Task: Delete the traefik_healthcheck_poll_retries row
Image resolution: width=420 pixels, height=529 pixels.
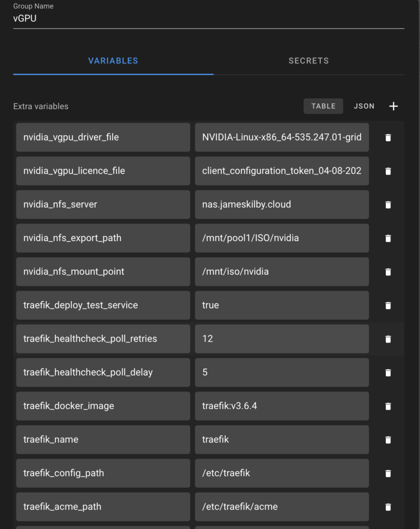Action: point(388,339)
